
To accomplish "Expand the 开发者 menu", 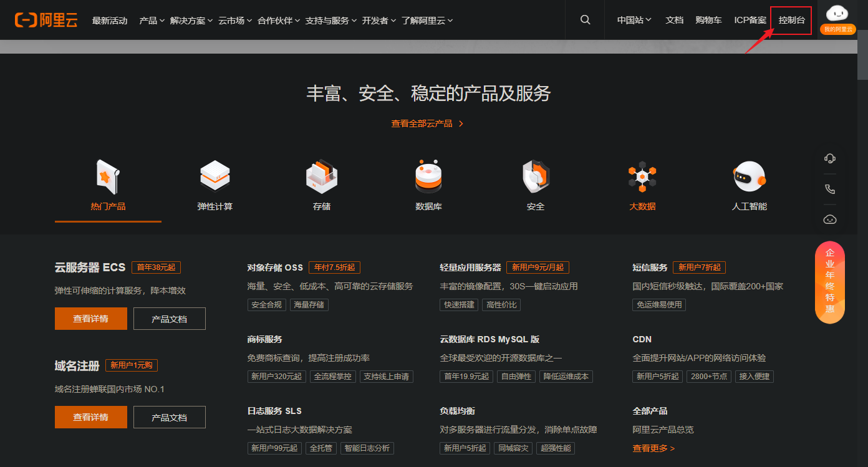I will 379,21.
